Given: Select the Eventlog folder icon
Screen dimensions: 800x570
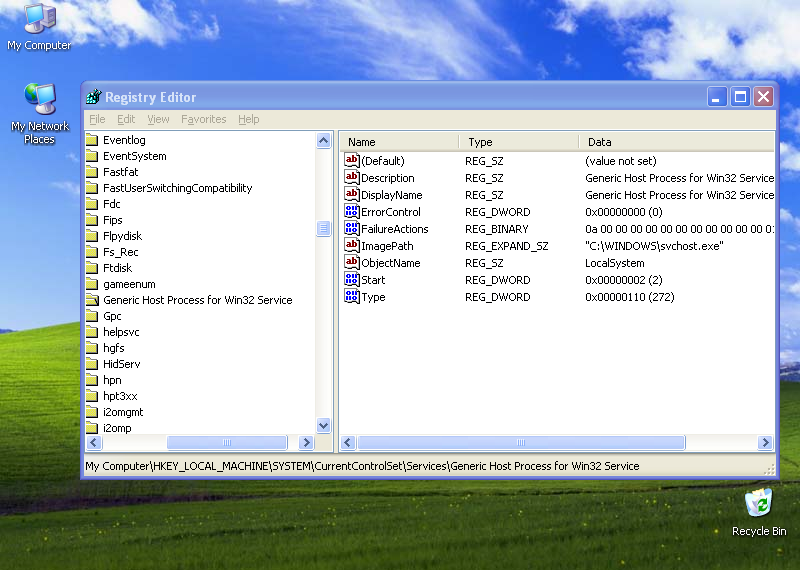Looking at the screenshot, I should point(92,140).
